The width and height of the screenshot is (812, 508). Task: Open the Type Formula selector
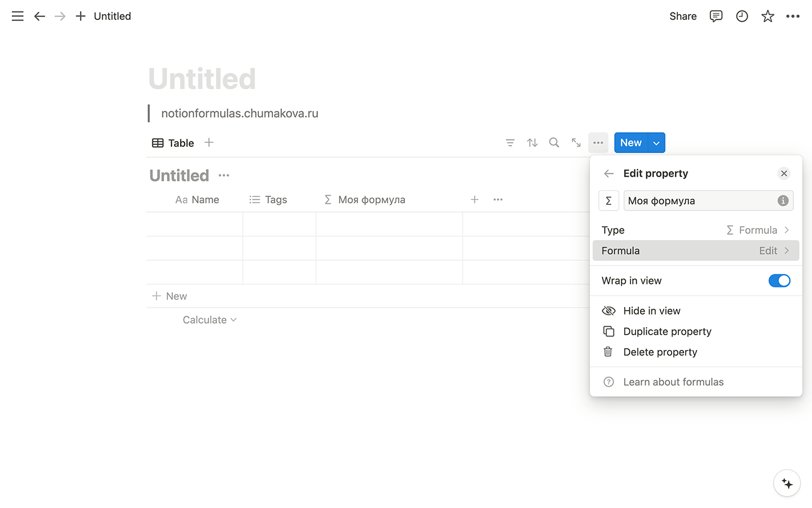coord(696,230)
